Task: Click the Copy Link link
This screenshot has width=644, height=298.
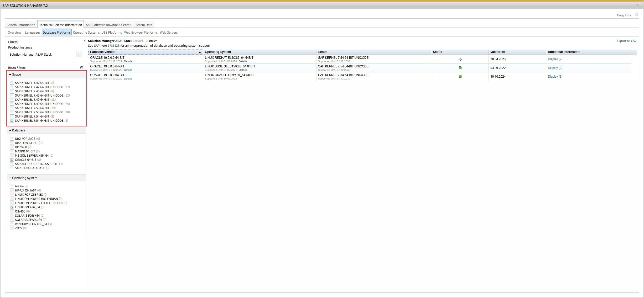Action: click(624, 15)
